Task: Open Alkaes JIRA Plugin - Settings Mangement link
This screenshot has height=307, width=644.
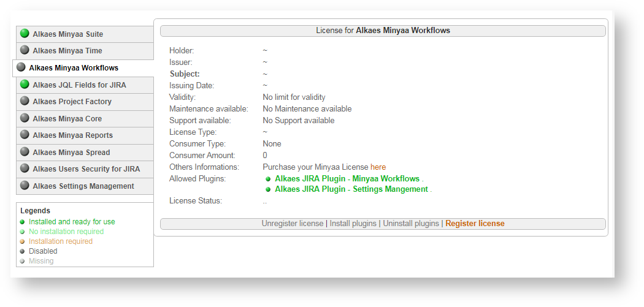Action: coord(351,189)
